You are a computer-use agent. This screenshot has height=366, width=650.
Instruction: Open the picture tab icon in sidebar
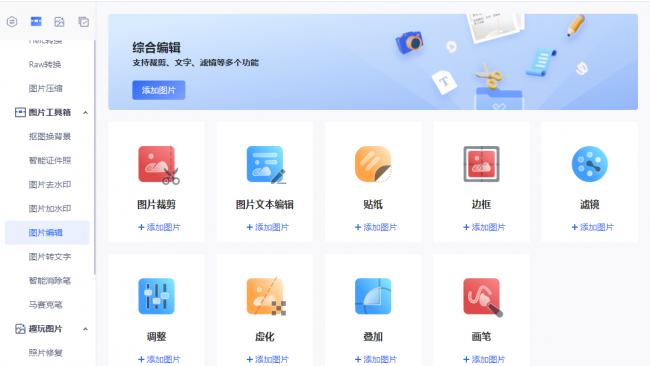pos(59,22)
